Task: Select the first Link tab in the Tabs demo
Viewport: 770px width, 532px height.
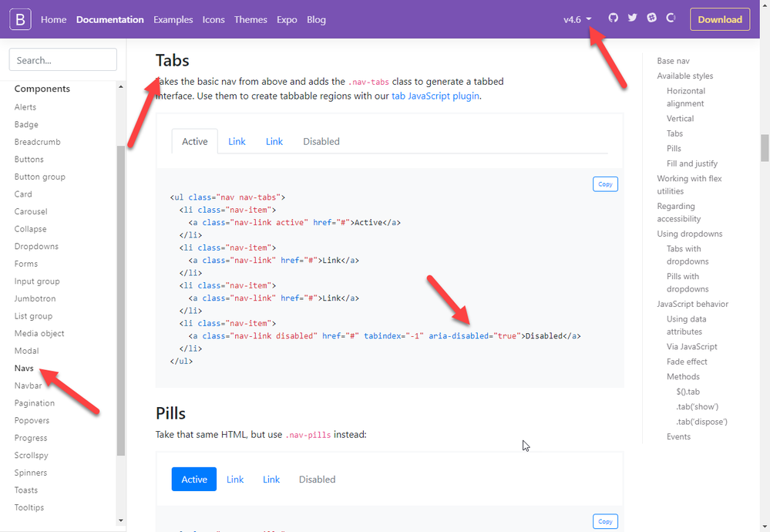Action: pos(237,141)
